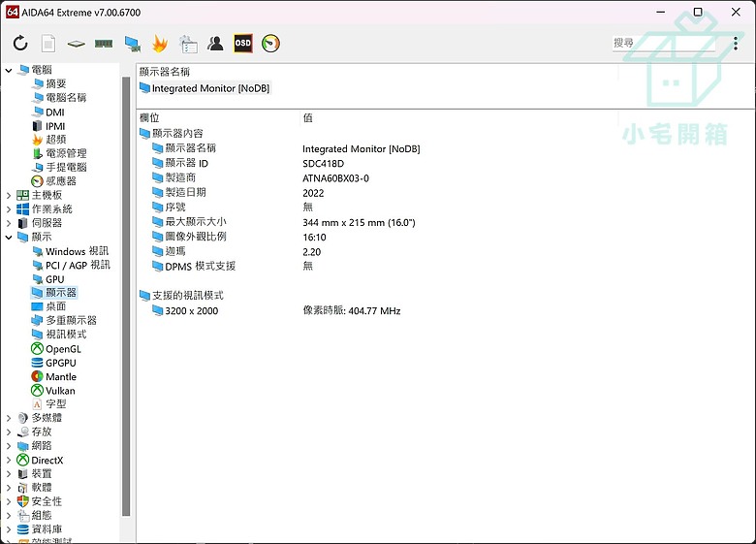Collapse the 顯示 tree node

[x=9, y=238]
